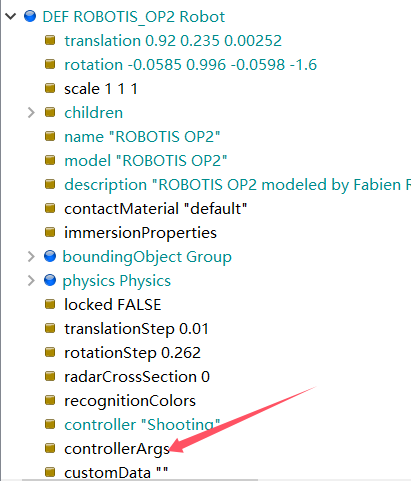This screenshot has height=481, width=411.
Task: Select the translationStep 0.01 field
Action: click(x=136, y=329)
